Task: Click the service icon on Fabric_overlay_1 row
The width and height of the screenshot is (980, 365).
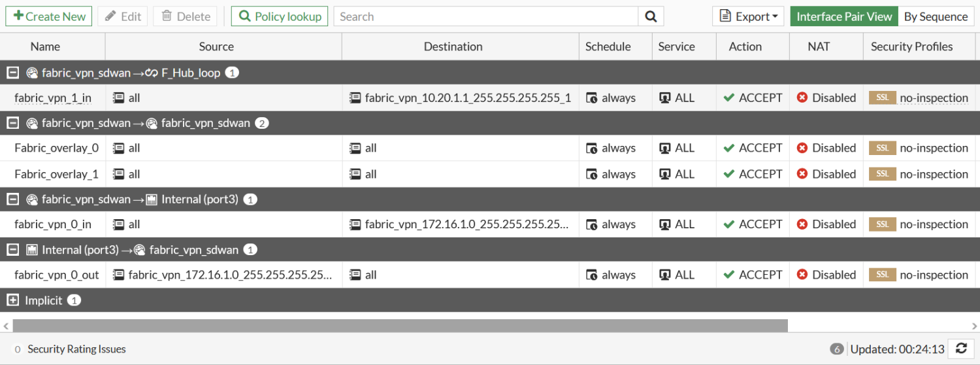Action: click(664, 174)
